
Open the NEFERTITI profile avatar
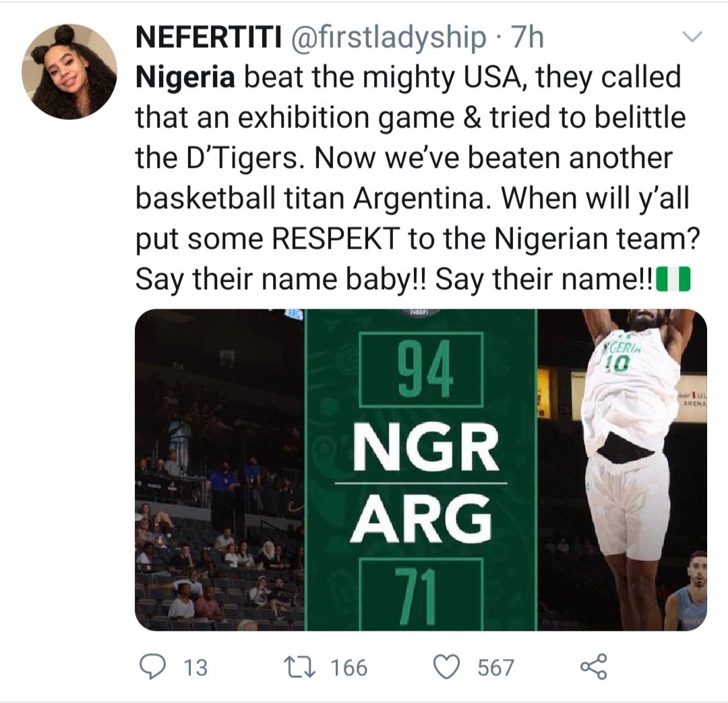[x=69, y=71]
